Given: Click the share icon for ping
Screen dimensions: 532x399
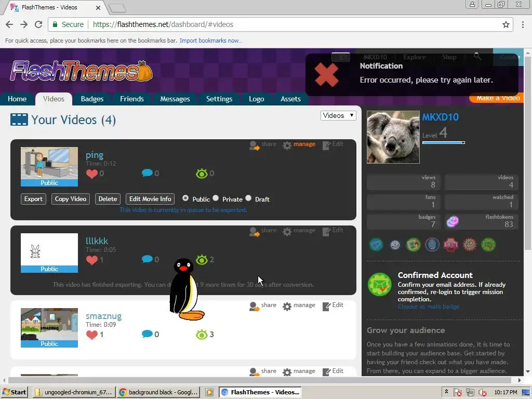Looking at the screenshot, I should (x=255, y=145).
